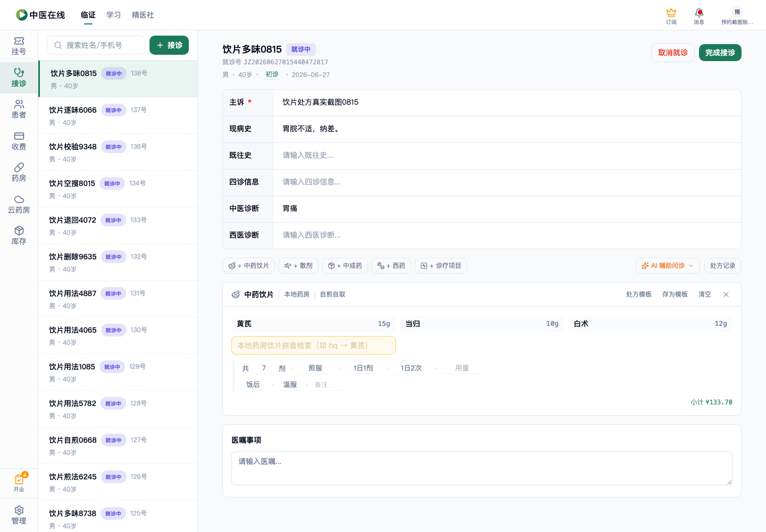The width and height of the screenshot is (766, 532).
Task: Select patient 饮片用法4887
Action: click(118, 299)
